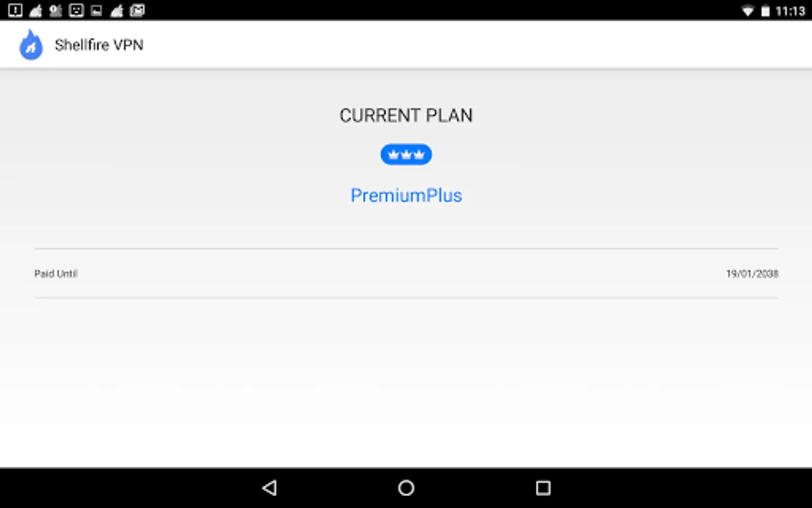Select the PremiumPlus plan name
This screenshot has width=812, height=508.
coord(406,195)
